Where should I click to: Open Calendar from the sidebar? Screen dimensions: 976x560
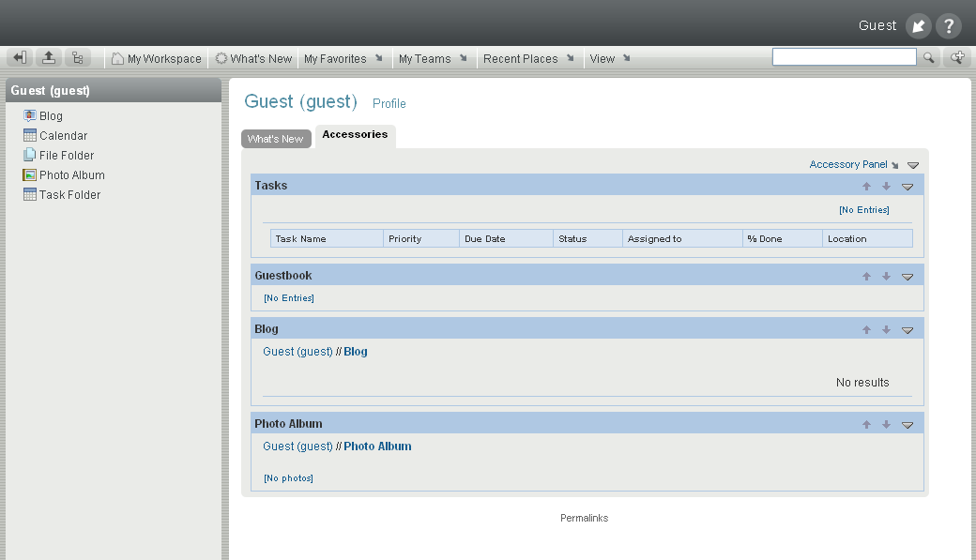click(x=63, y=135)
